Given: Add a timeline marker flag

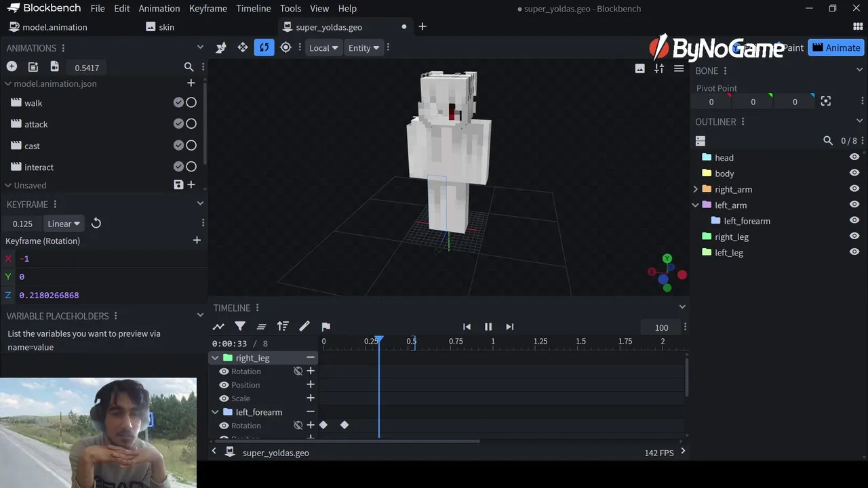Looking at the screenshot, I should pyautogui.click(x=325, y=327).
